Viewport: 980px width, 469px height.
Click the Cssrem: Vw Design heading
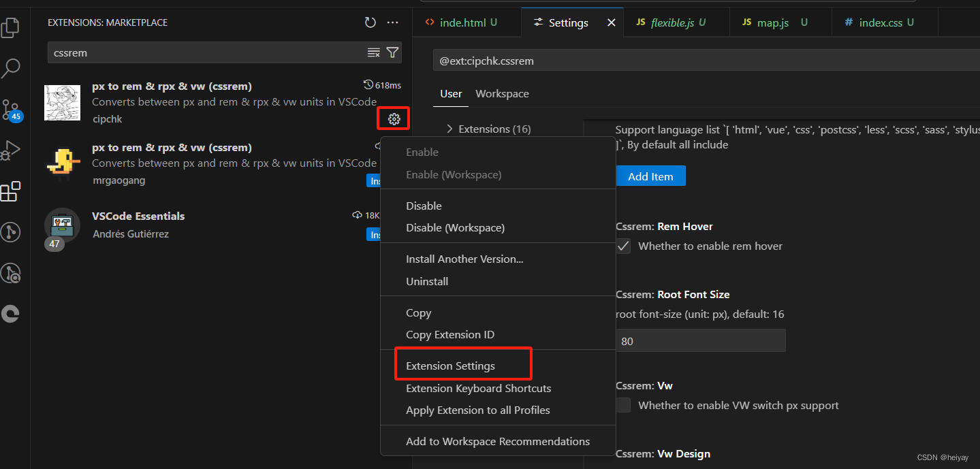pyautogui.click(x=663, y=453)
